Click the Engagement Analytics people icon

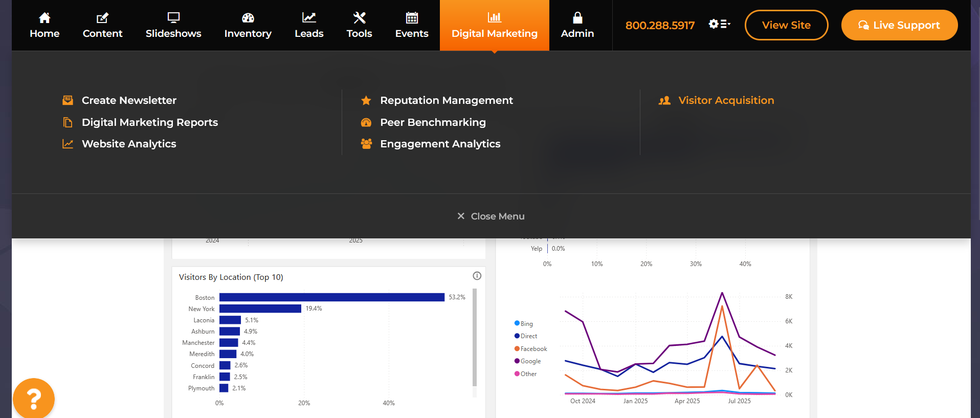tap(366, 144)
